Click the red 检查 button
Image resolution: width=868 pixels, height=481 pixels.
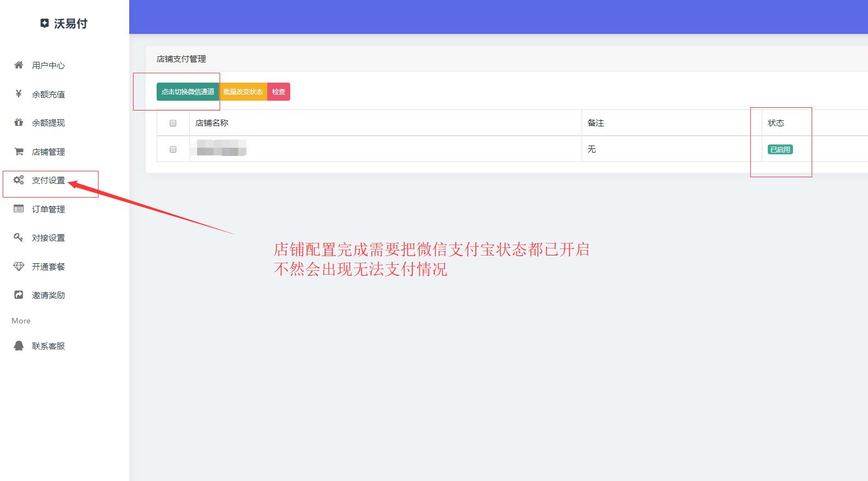pos(279,92)
